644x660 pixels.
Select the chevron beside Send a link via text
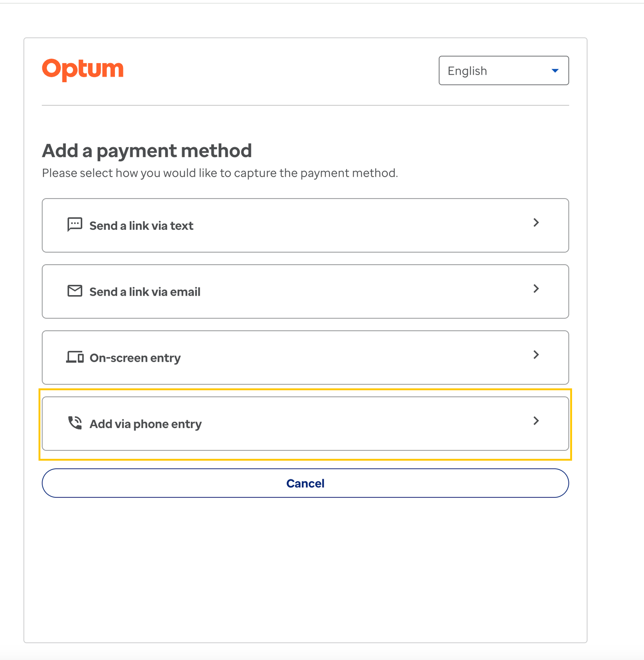pyautogui.click(x=536, y=223)
